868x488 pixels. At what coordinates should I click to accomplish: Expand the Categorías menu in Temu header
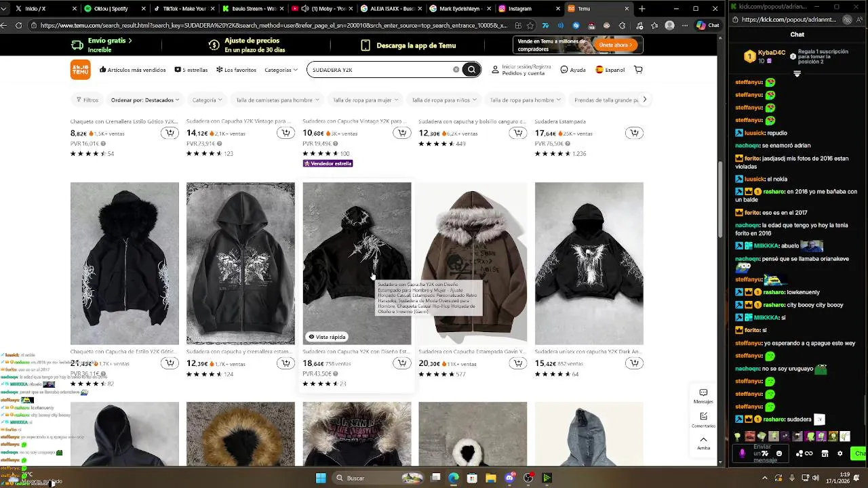click(281, 70)
